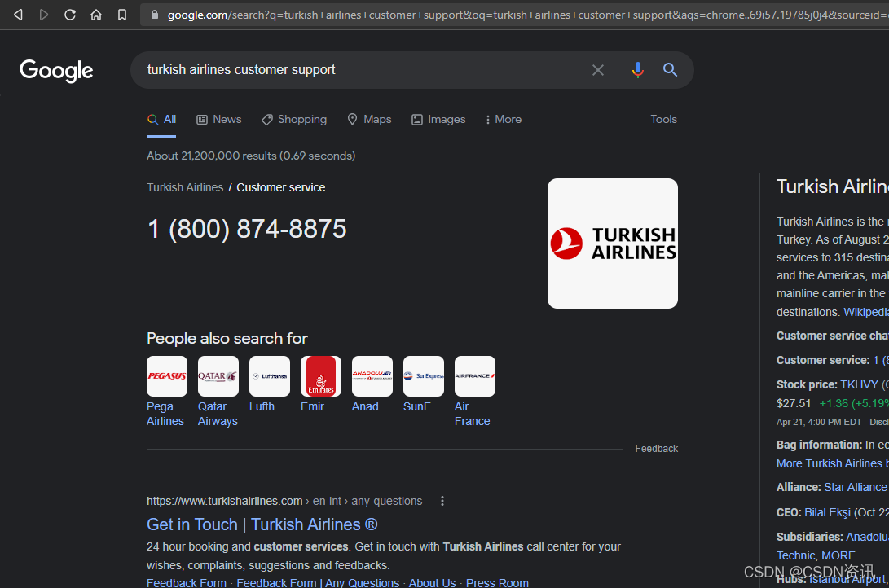Viewport: 889px width, 588px height.
Task: Open the Air France text link
Action: (x=473, y=414)
